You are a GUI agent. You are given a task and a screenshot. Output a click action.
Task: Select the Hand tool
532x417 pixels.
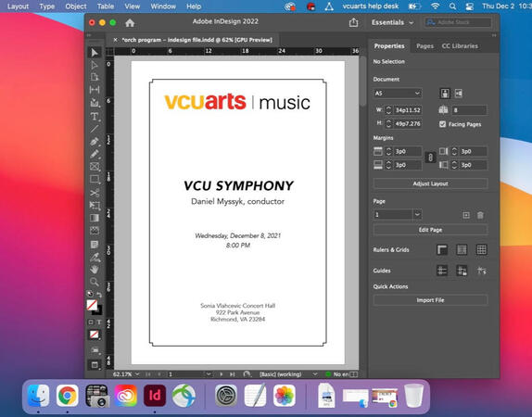(95, 270)
